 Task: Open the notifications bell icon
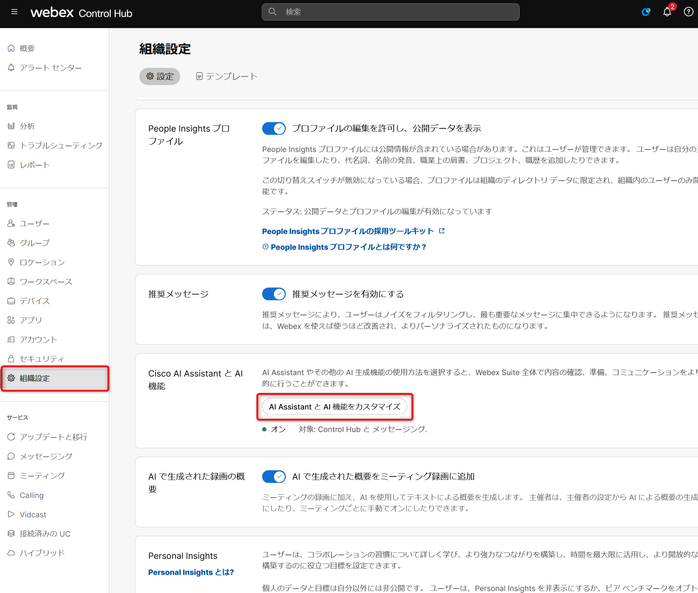(x=667, y=12)
